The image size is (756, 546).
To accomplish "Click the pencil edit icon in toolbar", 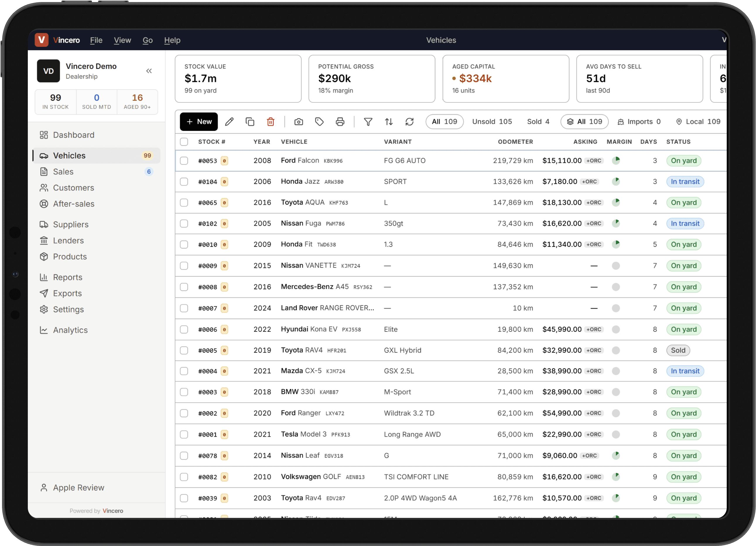I will point(229,122).
